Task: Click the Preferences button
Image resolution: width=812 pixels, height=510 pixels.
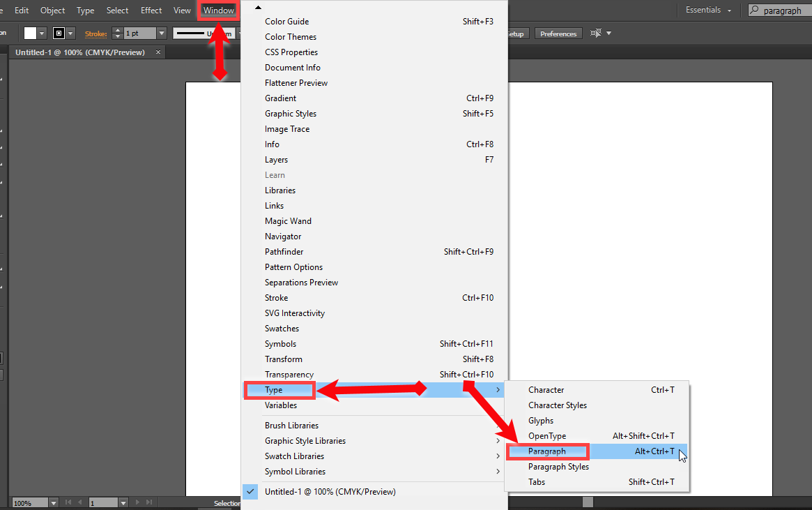Action: point(558,33)
